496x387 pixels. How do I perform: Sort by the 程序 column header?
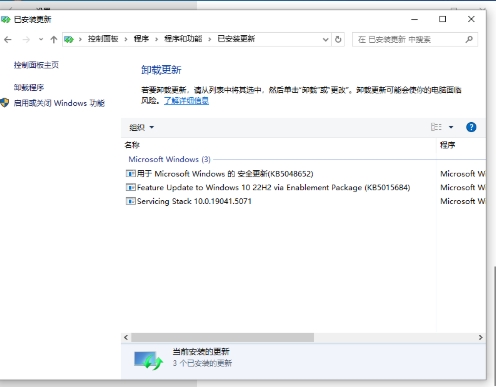pos(447,145)
